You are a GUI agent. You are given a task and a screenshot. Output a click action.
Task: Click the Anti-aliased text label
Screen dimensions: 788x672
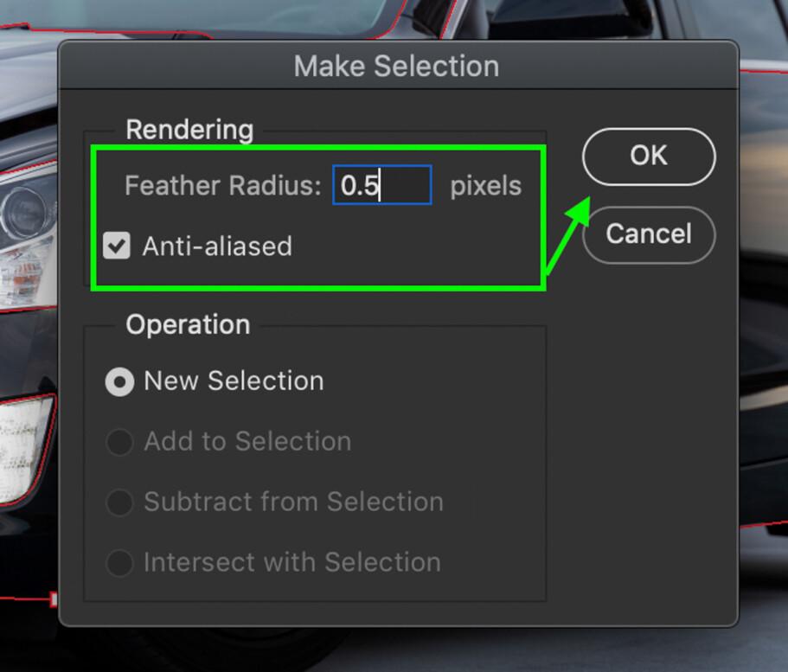coord(216,246)
